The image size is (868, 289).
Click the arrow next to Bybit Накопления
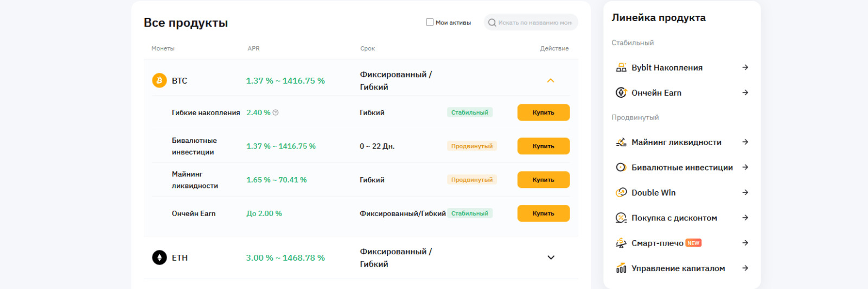[x=745, y=67]
